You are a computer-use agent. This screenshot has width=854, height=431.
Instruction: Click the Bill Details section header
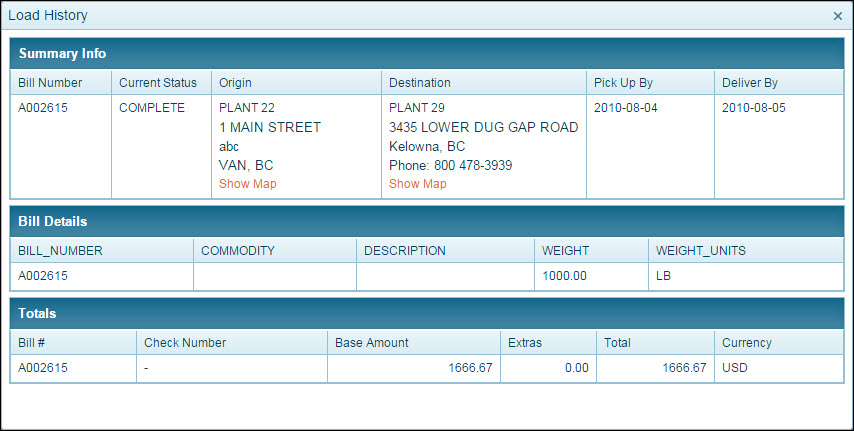pos(53,221)
